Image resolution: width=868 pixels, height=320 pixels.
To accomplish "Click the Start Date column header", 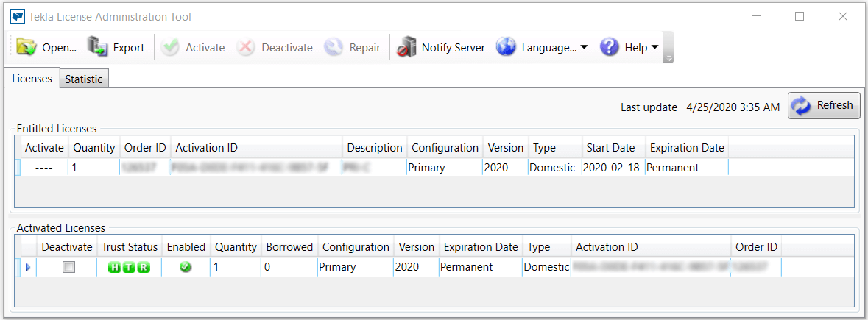I will click(613, 148).
